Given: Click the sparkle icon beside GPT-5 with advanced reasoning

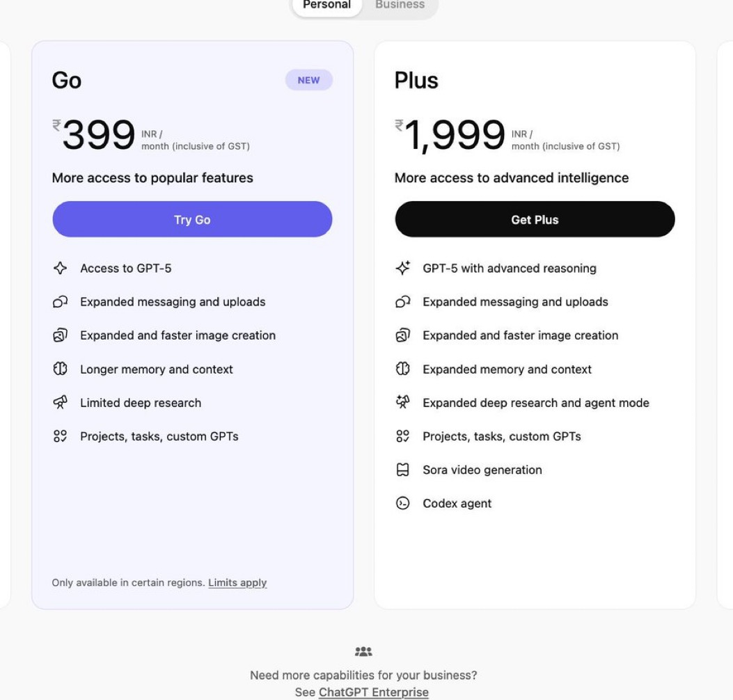Looking at the screenshot, I should (x=402, y=268).
